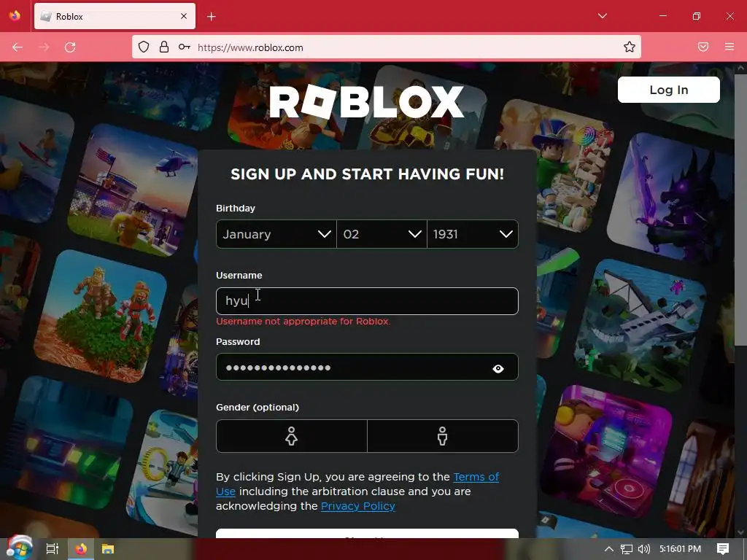
Task: Bookmark this page with the star icon
Action: [630, 47]
